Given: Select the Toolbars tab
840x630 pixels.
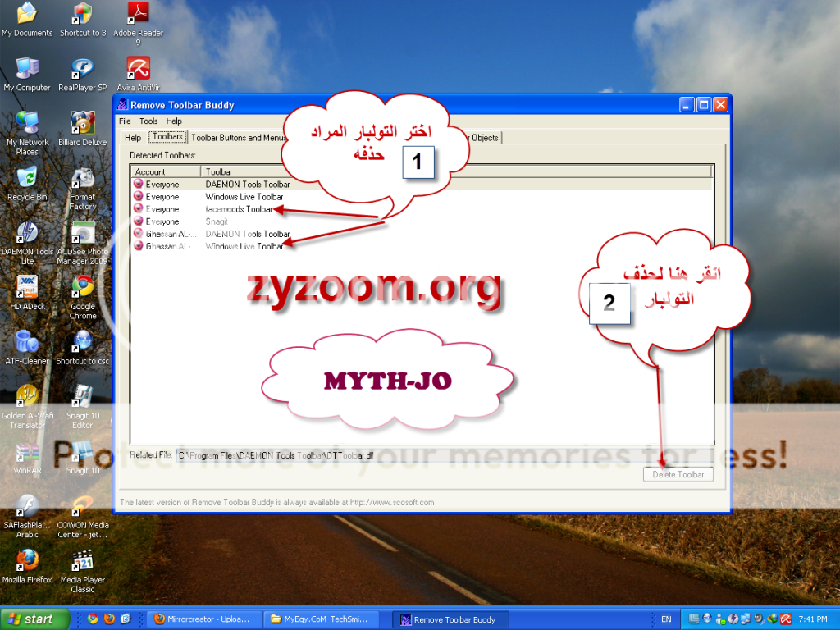Looking at the screenshot, I should [167, 137].
